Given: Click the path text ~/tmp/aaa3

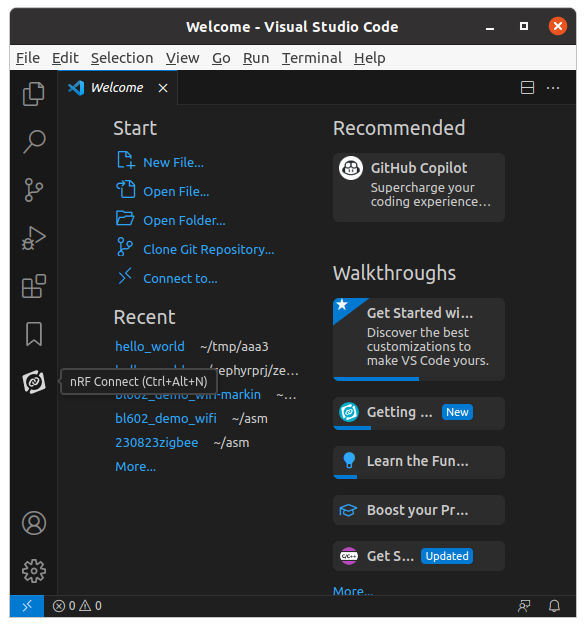Looking at the screenshot, I should 234,346.
